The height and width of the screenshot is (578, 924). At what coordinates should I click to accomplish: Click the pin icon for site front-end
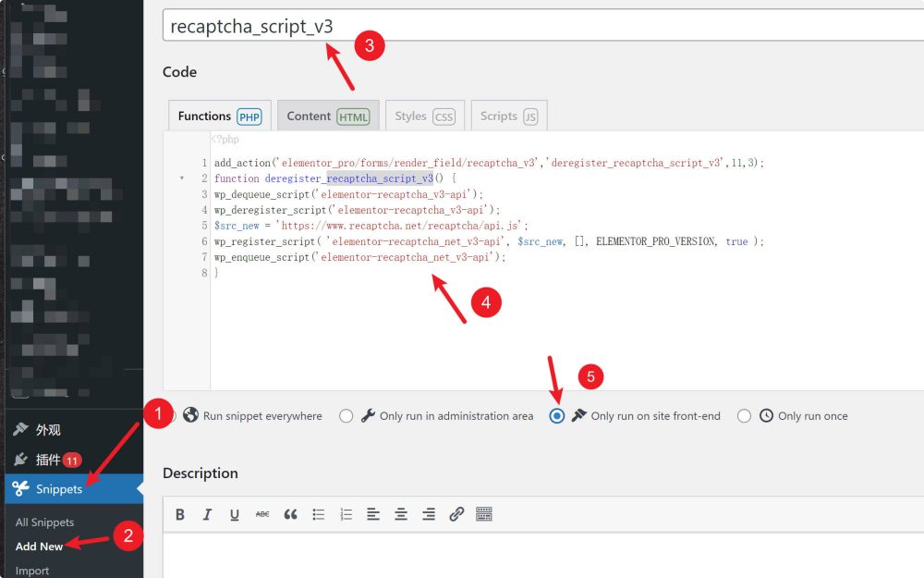click(578, 415)
